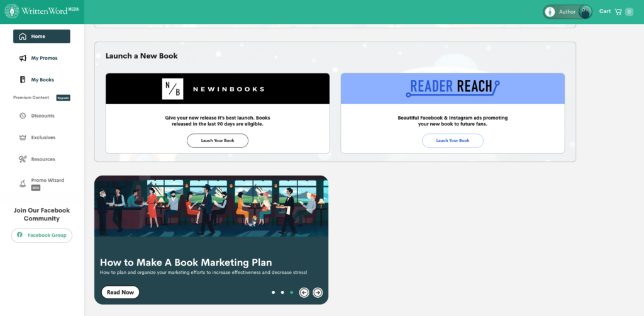Click the train illustration banner image
This screenshot has width=644, height=316.
pyautogui.click(x=211, y=206)
